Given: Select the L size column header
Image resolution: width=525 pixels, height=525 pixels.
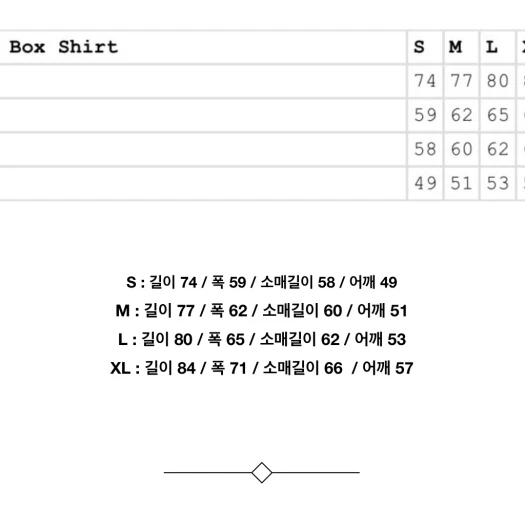Looking at the screenshot, I should (x=498, y=47).
